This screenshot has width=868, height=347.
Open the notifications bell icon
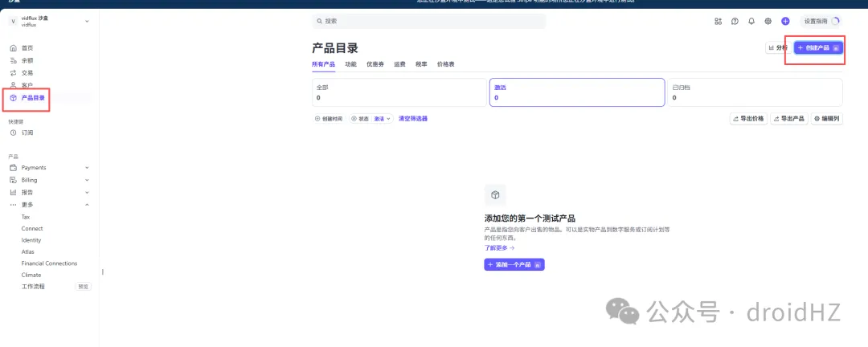pos(751,22)
